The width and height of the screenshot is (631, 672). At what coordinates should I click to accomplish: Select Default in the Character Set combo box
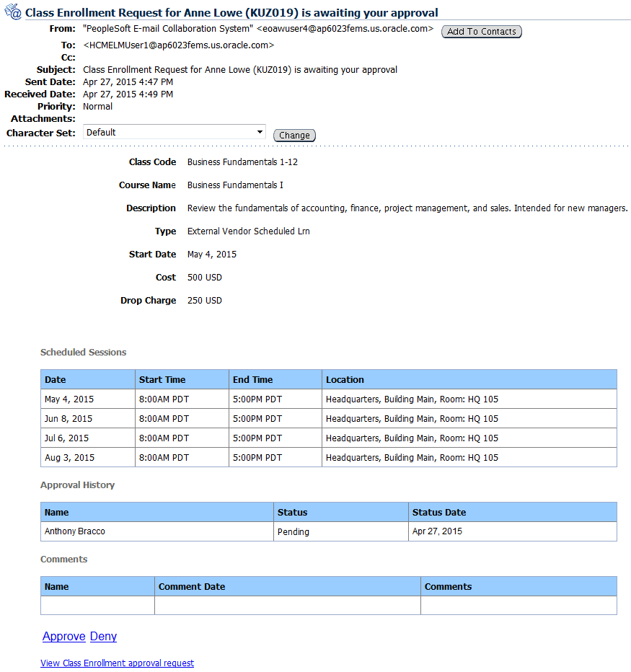click(x=173, y=132)
